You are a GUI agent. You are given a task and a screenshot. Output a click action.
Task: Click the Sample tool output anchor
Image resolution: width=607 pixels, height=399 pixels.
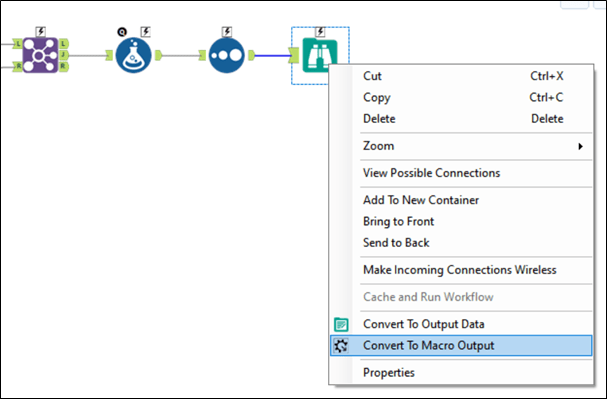251,55
